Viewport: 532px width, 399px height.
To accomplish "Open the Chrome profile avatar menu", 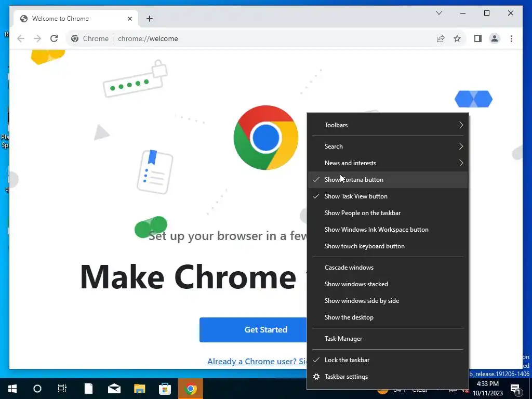I will 495,38.
